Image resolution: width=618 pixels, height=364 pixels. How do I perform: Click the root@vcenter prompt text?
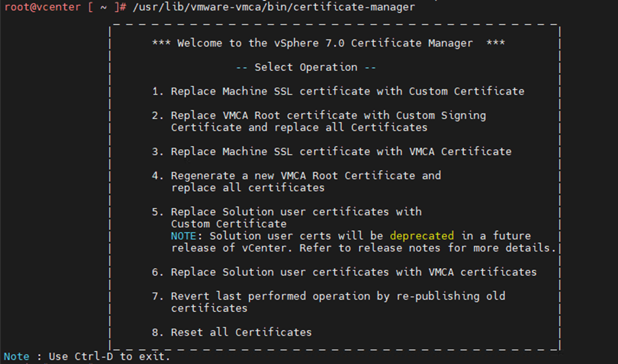click(x=41, y=7)
